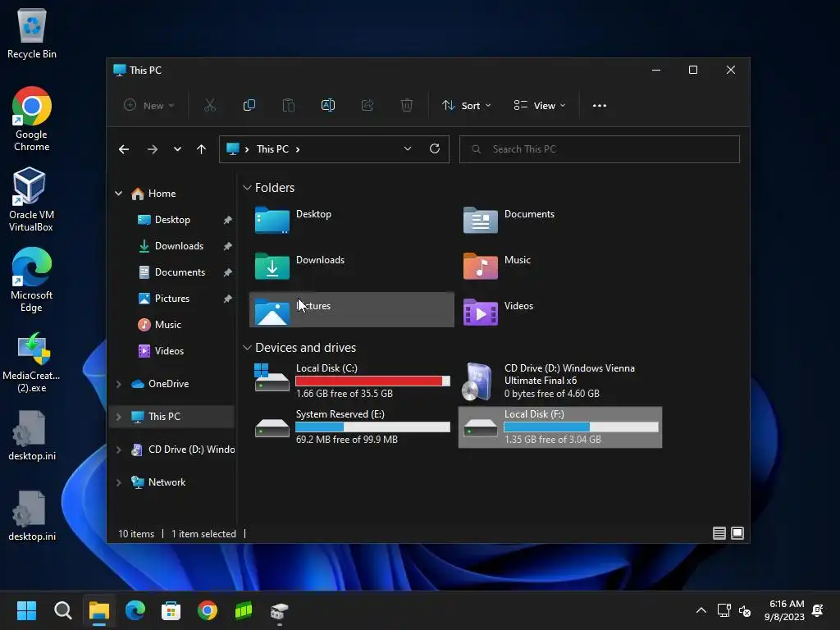Viewport: 840px width, 630px height.
Task: Select CD Drive (D:) Windows Vienna
Action: click(x=559, y=381)
